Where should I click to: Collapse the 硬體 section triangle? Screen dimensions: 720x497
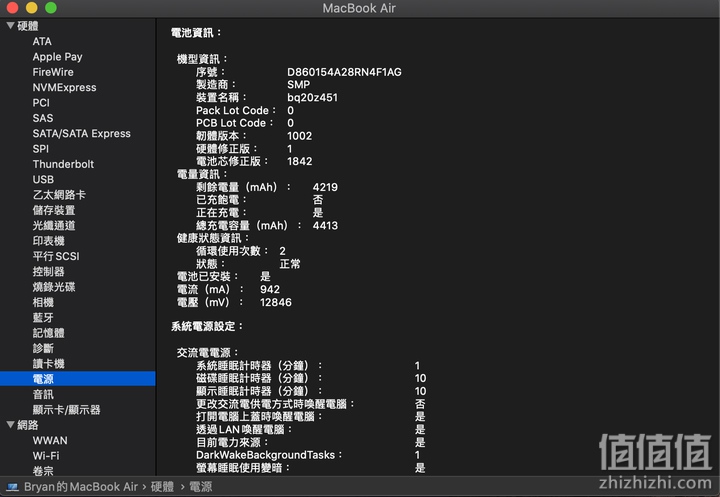point(10,26)
